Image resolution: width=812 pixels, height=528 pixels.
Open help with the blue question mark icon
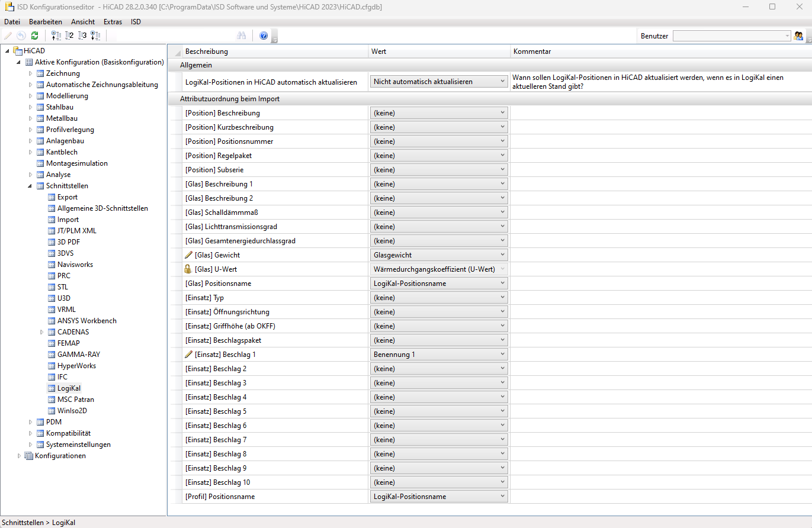click(x=264, y=36)
